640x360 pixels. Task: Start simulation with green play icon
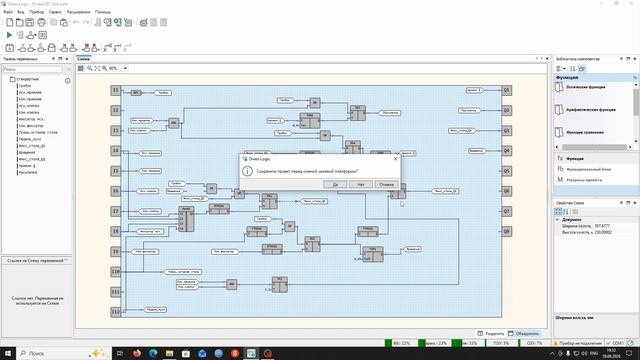tap(9, 35)
